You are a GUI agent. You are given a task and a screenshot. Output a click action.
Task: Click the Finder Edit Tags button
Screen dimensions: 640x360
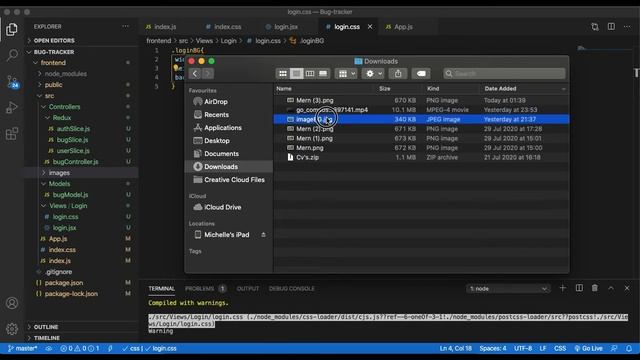pos(421,73)
